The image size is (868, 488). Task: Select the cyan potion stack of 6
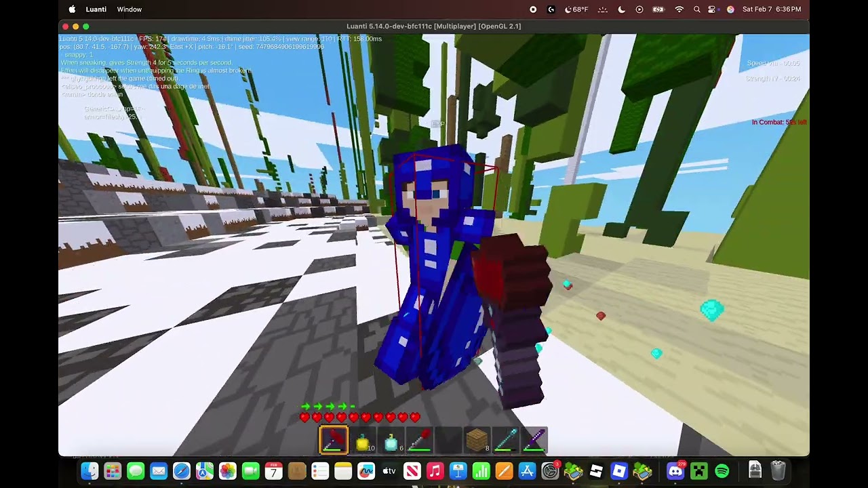click(x=391, y=440)
